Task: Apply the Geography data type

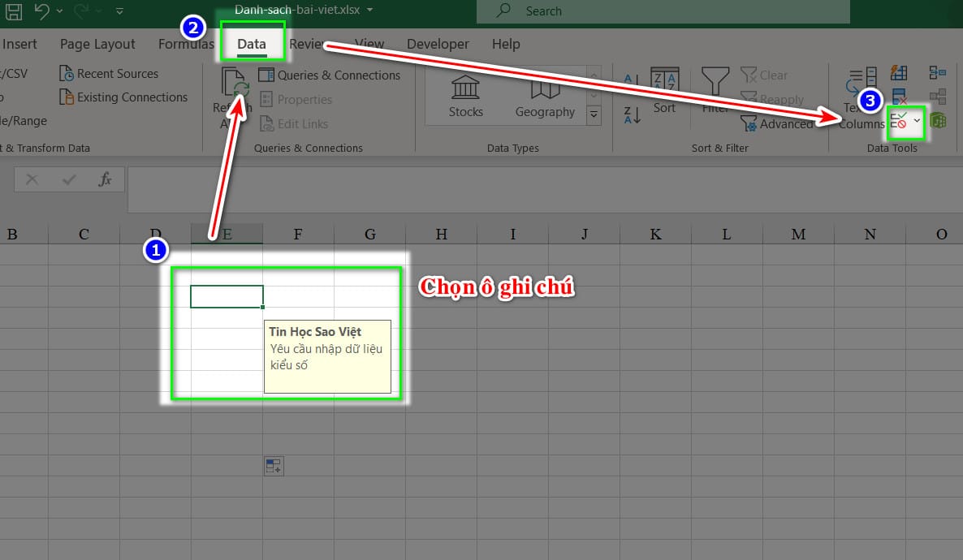Action: click(x=545, y=97)
